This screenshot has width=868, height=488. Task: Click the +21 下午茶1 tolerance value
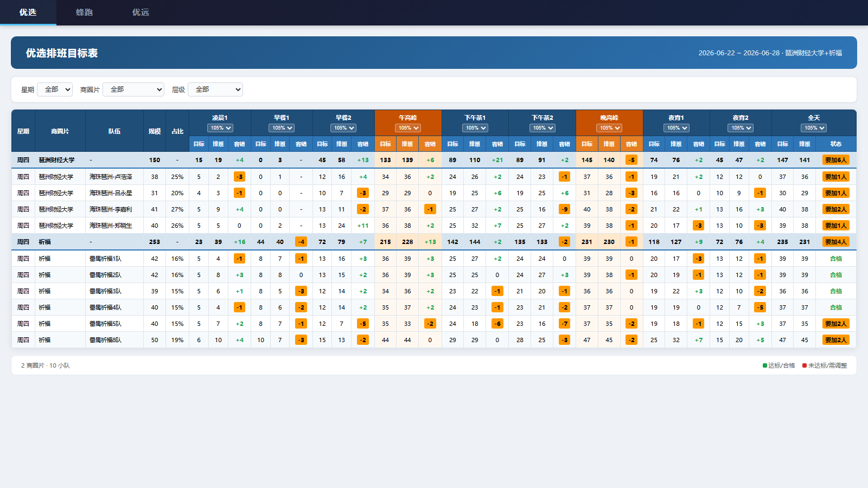[497, 160]
